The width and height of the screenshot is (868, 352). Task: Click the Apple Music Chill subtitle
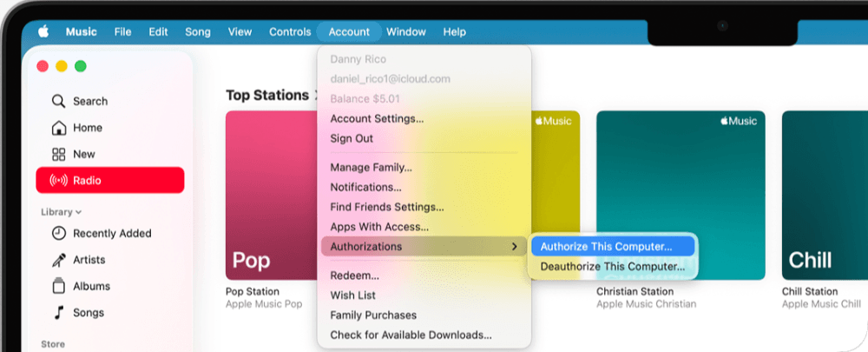(x=821, y=304)
